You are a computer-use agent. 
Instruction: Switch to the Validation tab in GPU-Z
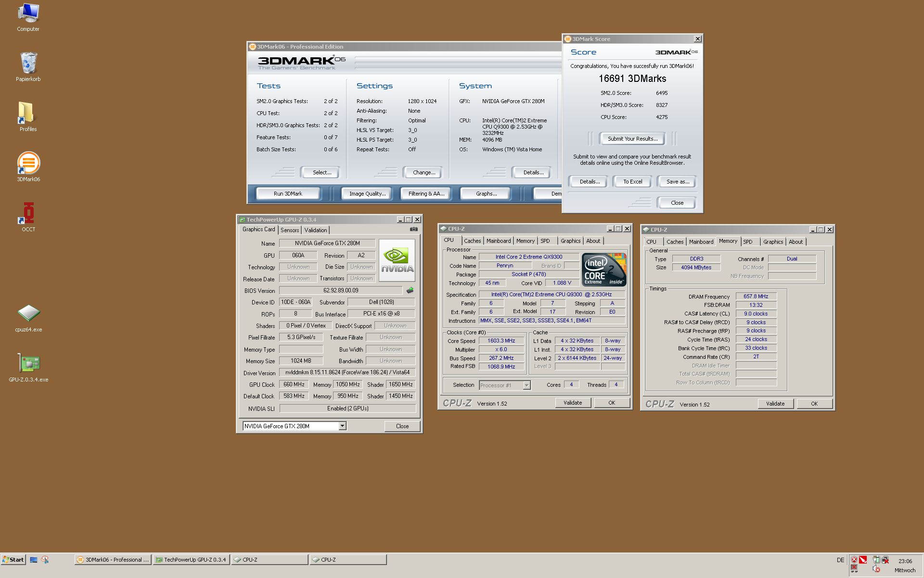(316, 230)
